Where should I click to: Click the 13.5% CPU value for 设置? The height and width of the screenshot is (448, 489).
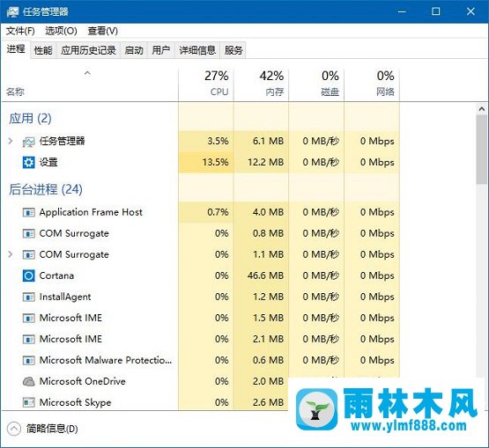click(216, 162)
